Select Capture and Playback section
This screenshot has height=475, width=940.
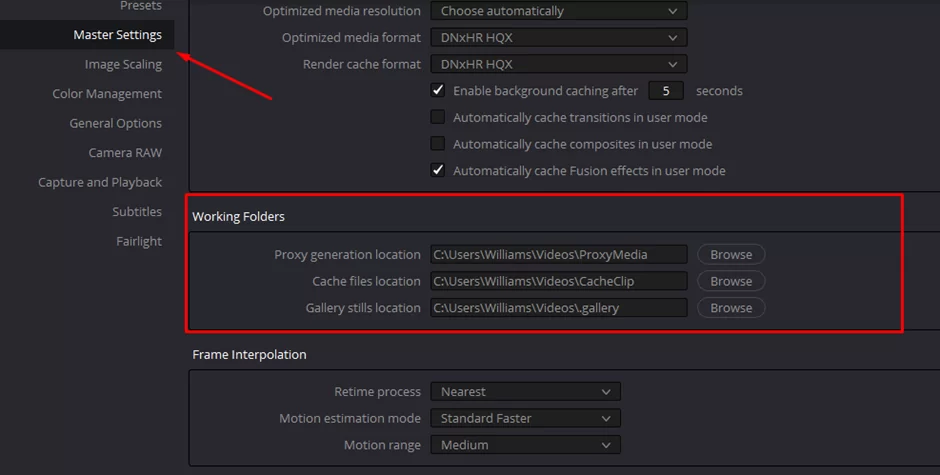pyautogui.click(x=100, y=182)
